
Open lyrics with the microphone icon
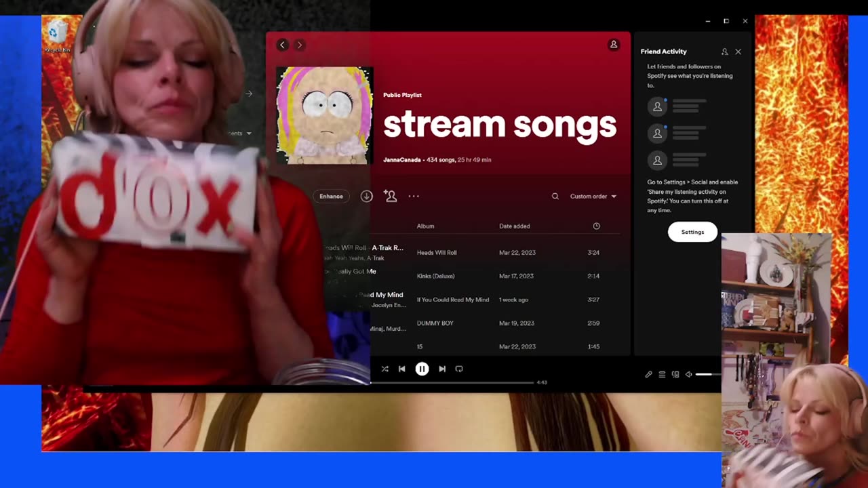pyautogui.click(x=648, y=375)
